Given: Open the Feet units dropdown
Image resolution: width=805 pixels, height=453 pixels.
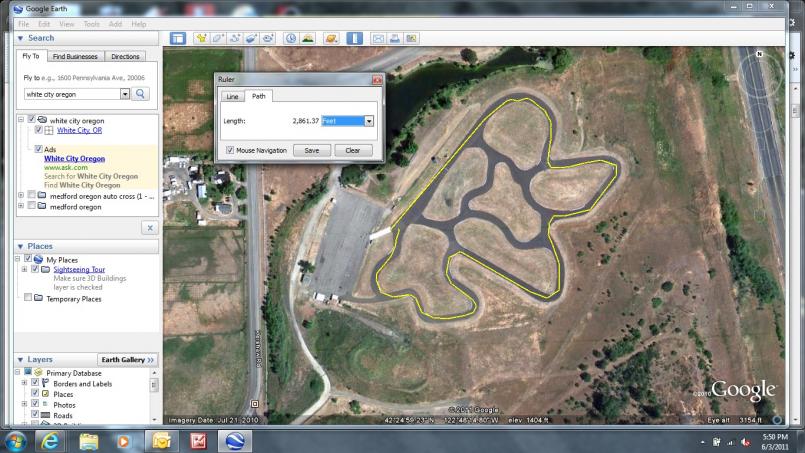Looking at the screenshot, I should tap(369, 121).
